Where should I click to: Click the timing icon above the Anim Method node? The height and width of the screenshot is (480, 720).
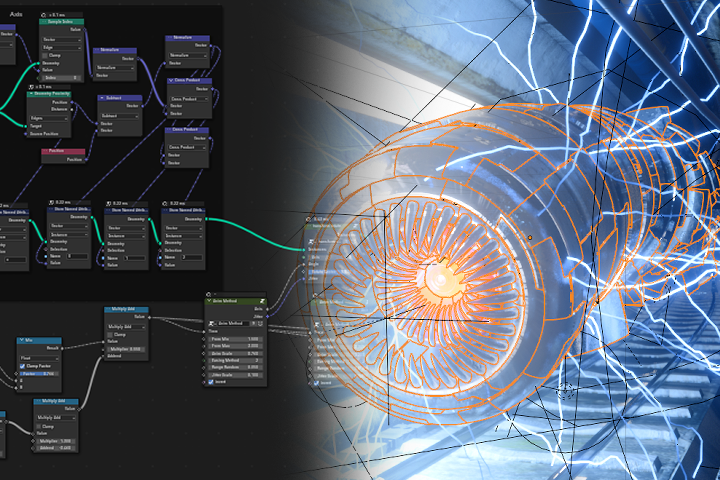point(208,294)
